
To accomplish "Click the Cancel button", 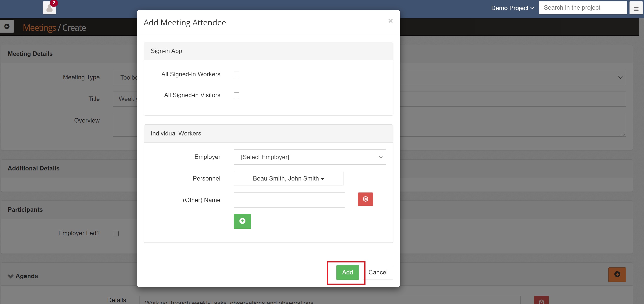I will [x=378, y=272].
